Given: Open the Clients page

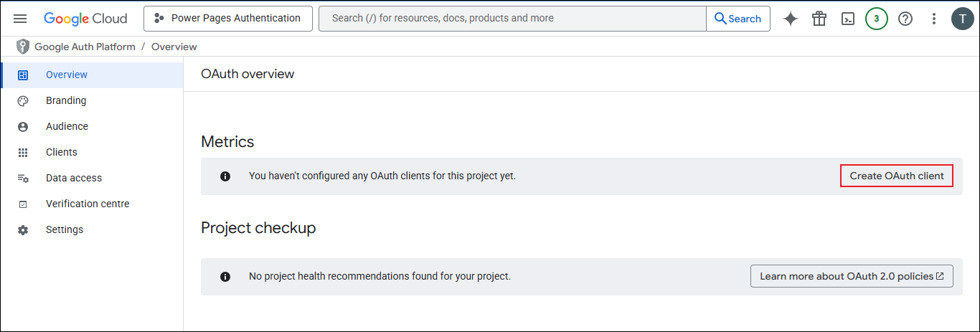Looking at the screenshot, I should tap(92, 152).
